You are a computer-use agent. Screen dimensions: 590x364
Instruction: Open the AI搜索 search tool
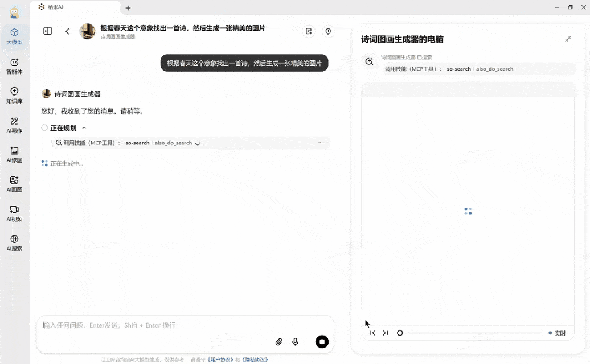(14, 243)
